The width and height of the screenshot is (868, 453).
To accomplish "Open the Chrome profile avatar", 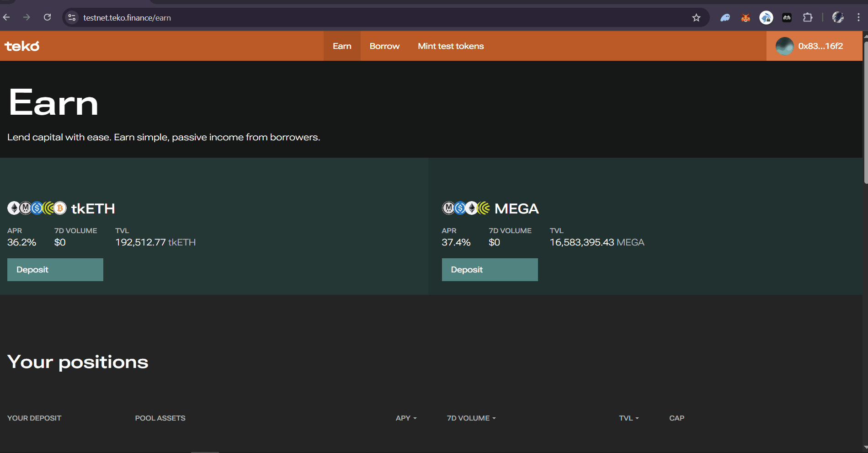I will [838, 17].
